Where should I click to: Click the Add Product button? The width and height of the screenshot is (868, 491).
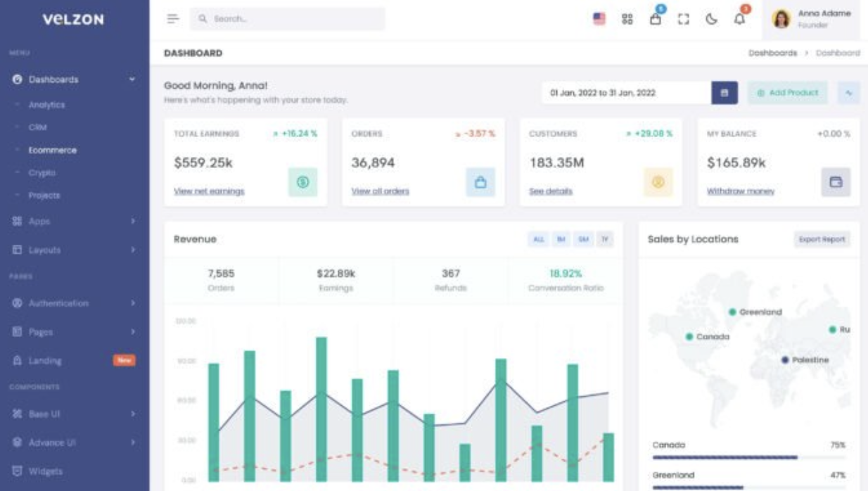point(788,93)
